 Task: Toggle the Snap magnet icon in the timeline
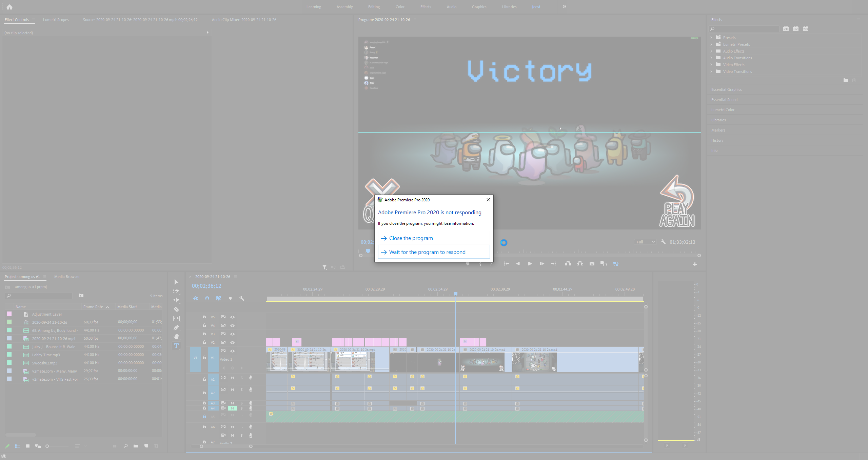(x=207, y=298)
